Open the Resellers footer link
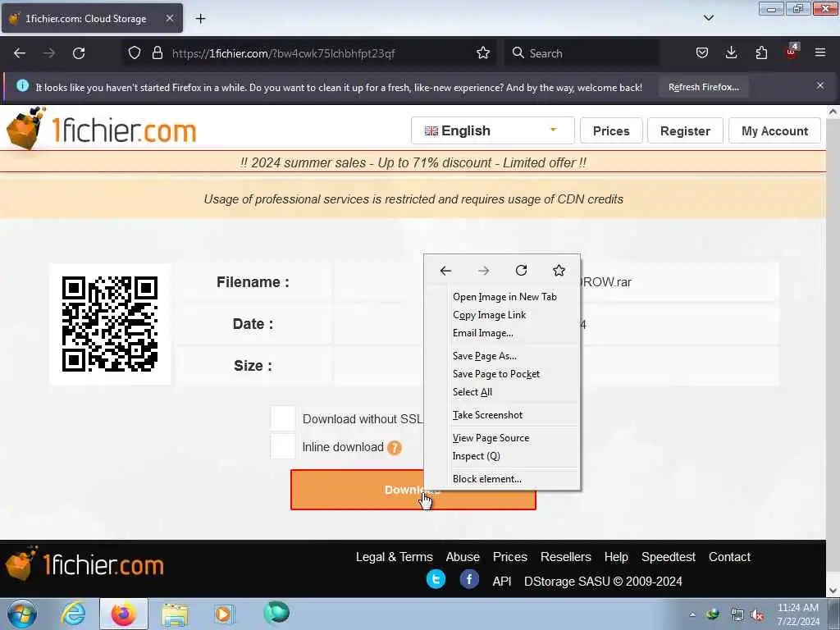The image size is (840, 630). 566,557
